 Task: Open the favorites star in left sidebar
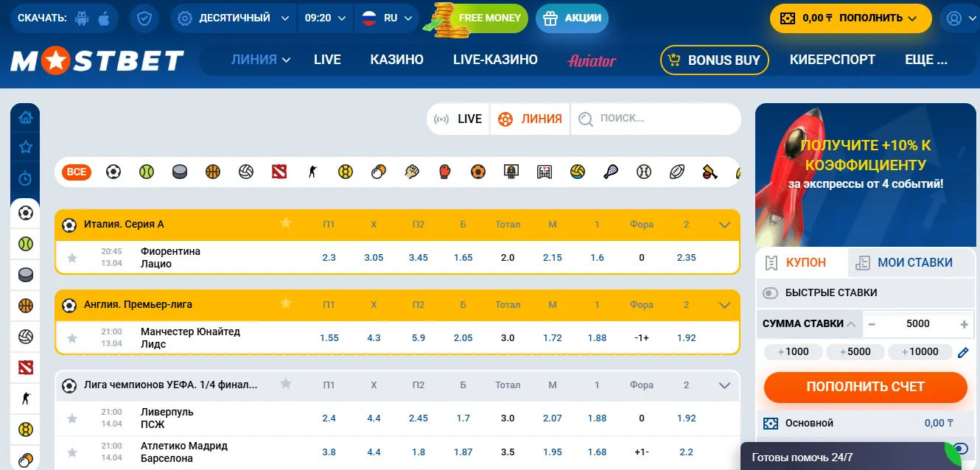click(26, 147)
